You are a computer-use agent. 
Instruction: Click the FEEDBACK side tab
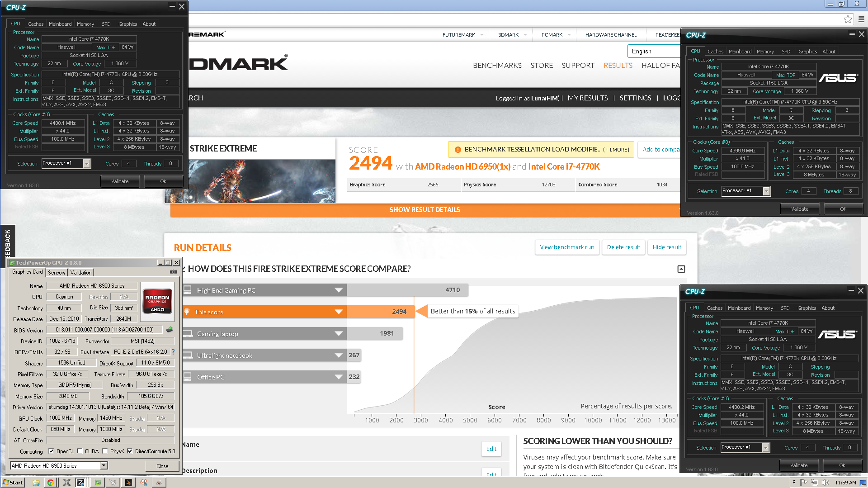click(7, 242)
